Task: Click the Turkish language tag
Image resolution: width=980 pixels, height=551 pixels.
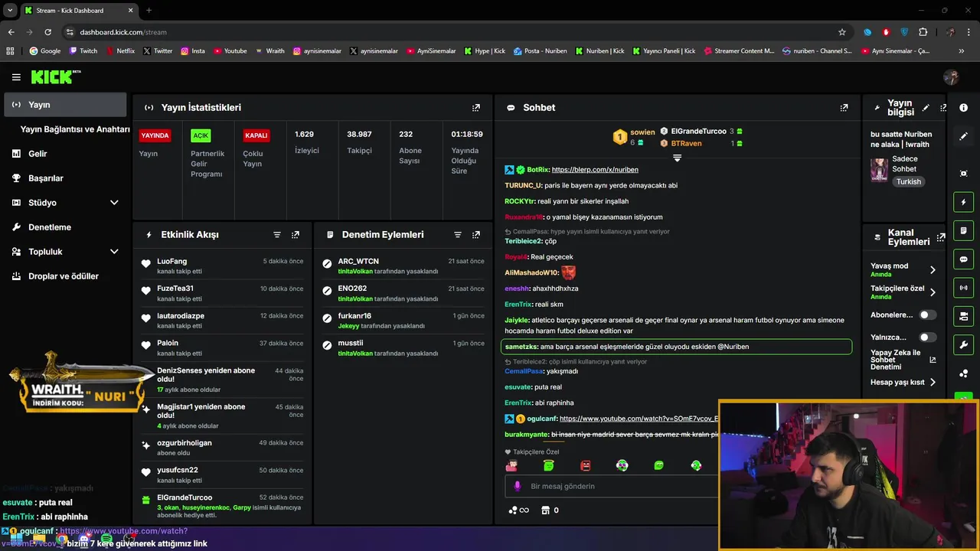Action: (x=909, y=182)
